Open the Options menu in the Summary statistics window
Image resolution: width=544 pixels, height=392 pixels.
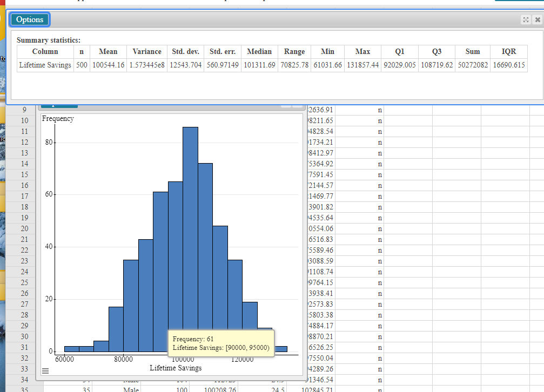[30, 19]
